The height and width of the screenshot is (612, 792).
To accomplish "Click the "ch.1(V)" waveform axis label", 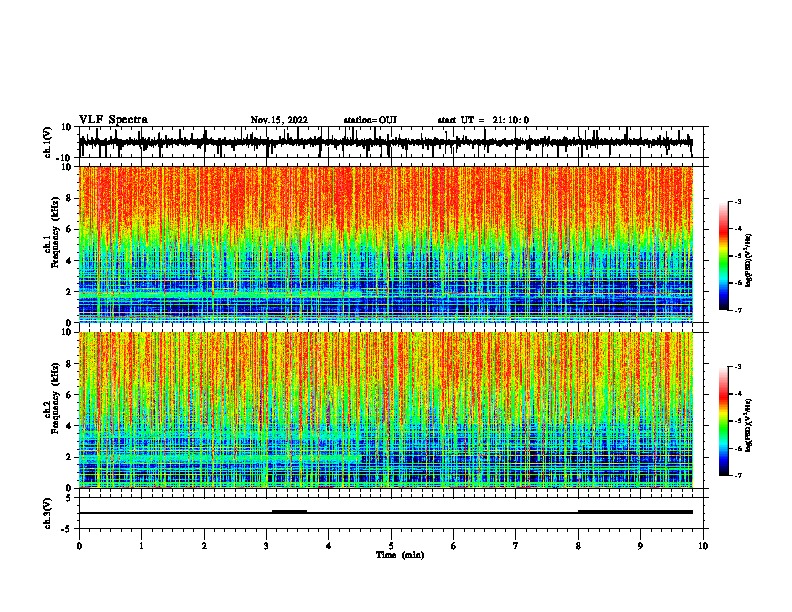I will [x=48, y=142].
